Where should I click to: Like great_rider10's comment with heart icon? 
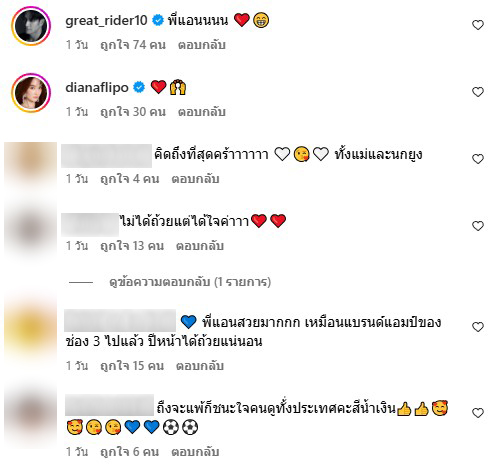click(x=478, y=25)
